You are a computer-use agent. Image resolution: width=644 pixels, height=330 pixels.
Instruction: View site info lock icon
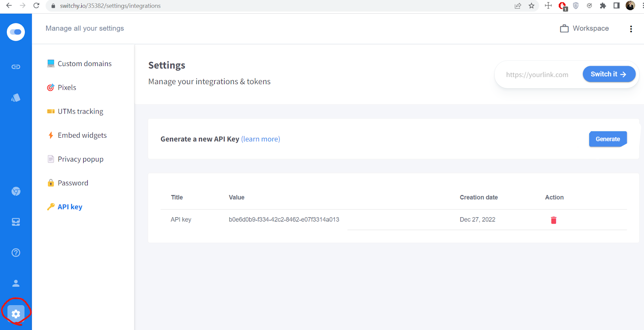coord(53,6)
